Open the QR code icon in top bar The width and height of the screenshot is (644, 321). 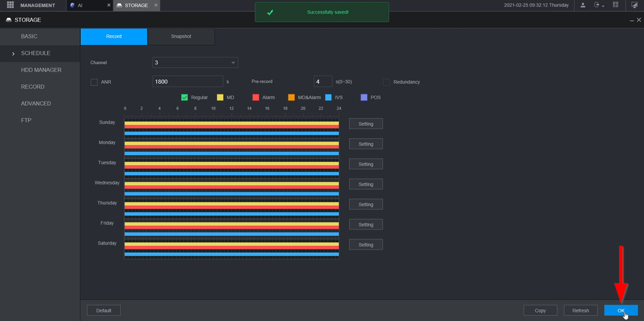pos(615,5)
